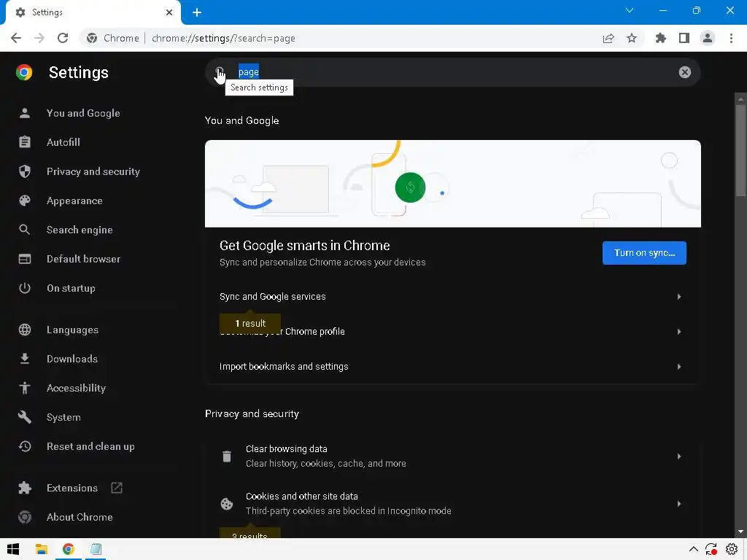Select the Appearance palette icon
The height and width of the screenshot is (560, 747).
[25, 201]
